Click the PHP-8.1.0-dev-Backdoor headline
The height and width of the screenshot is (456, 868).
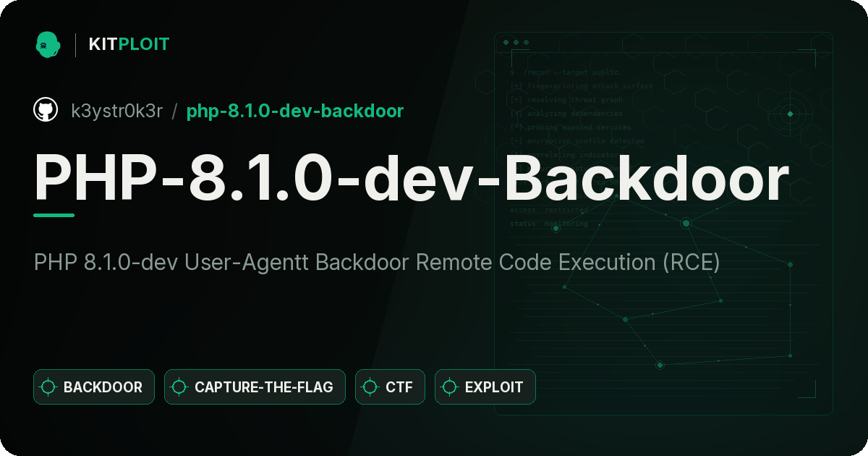(412, 177)
